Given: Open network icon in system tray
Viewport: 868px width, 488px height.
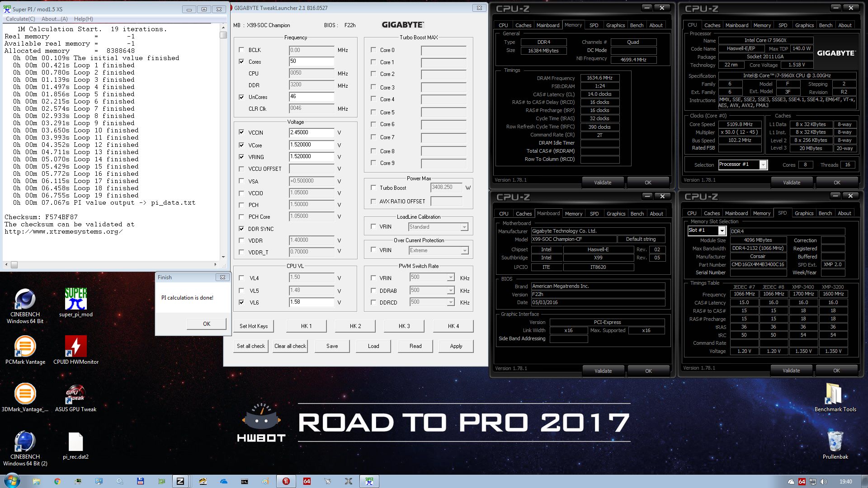Looking at the screenshot, I should (x=813, y=482).
